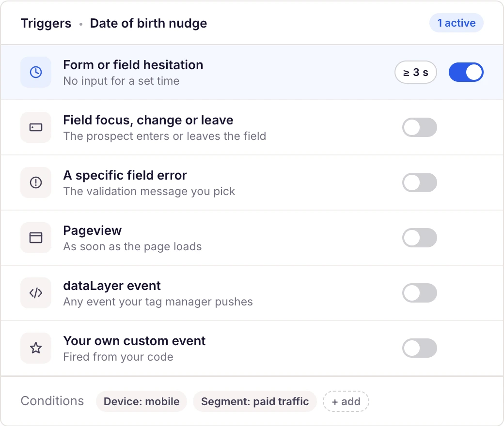Click Fired from your code description

[x=118, y=357]
